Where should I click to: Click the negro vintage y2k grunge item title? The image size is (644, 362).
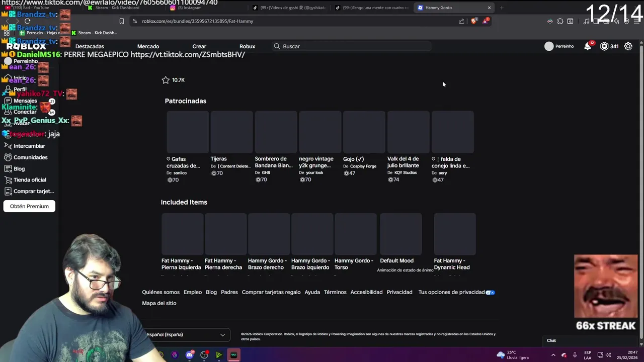[316, 162]
